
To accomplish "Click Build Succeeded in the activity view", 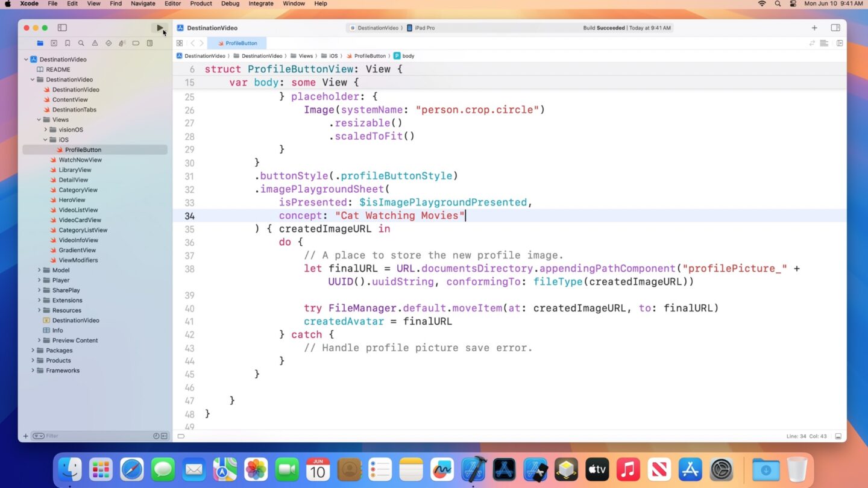I will click(603, 28).
